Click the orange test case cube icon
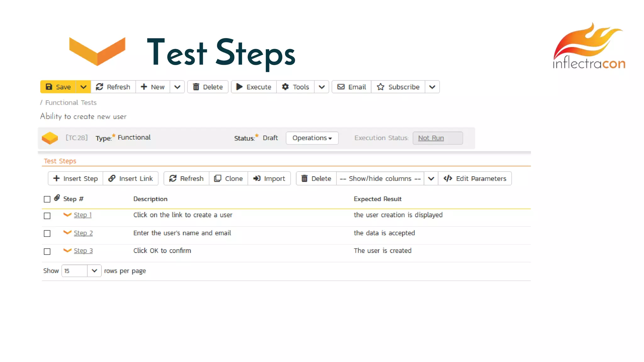 [x=50, y=138]
